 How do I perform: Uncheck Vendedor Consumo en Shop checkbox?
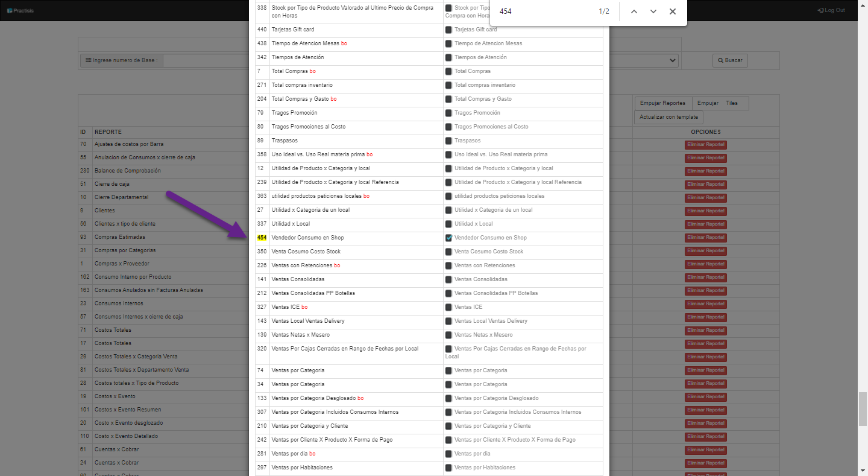(x=448, y=238)
